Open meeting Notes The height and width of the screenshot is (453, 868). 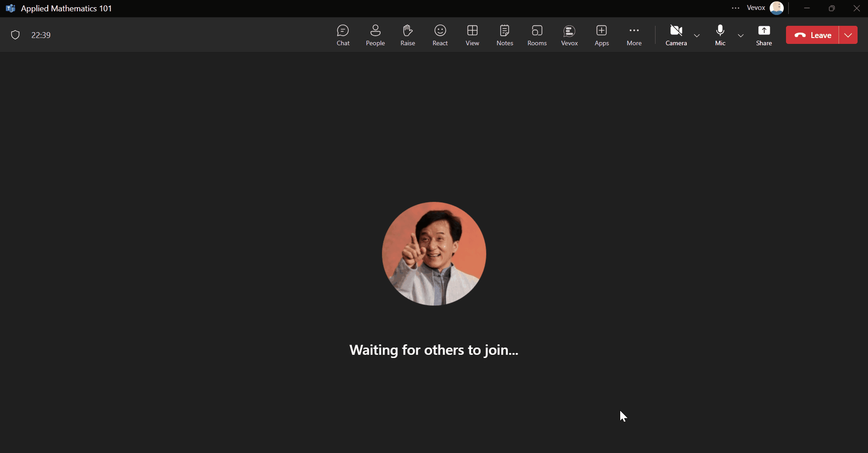tap(505, 35)
